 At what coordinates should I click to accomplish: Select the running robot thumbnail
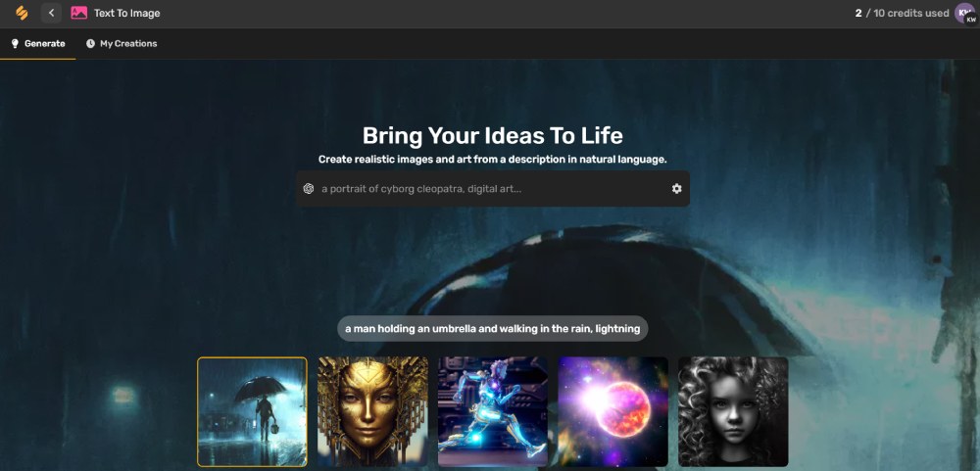point(493,411)
